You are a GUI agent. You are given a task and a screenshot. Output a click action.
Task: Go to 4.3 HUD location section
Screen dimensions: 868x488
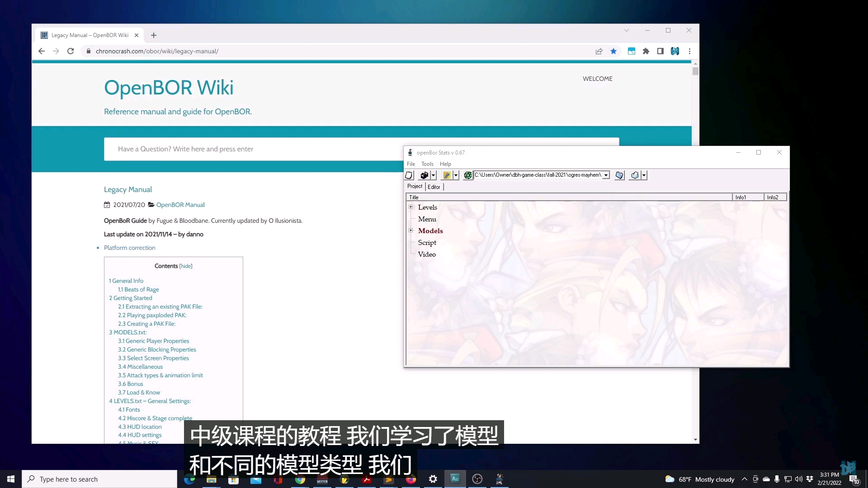[140, 427]
